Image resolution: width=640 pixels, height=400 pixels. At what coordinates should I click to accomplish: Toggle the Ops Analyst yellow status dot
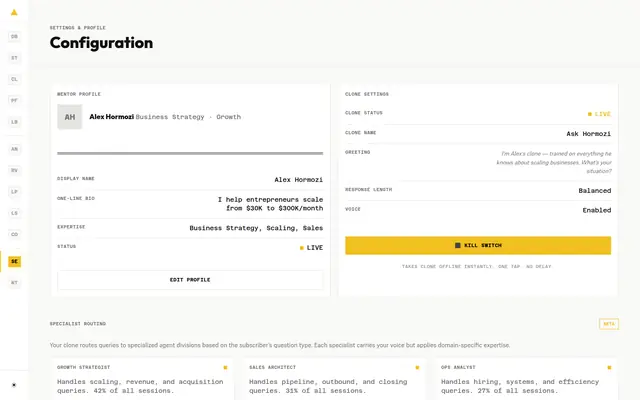609,368
